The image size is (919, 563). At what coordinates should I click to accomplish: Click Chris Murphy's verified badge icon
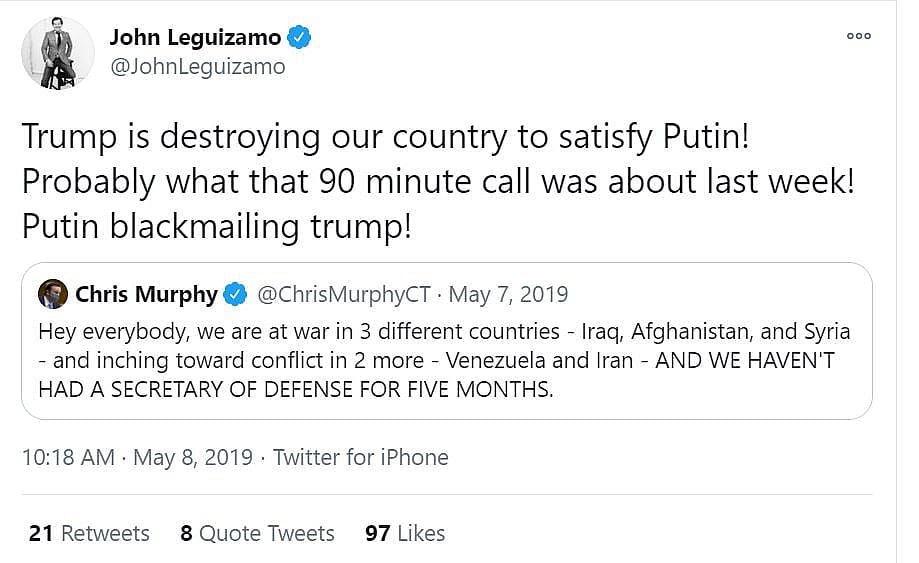click(x=236, y=294)
